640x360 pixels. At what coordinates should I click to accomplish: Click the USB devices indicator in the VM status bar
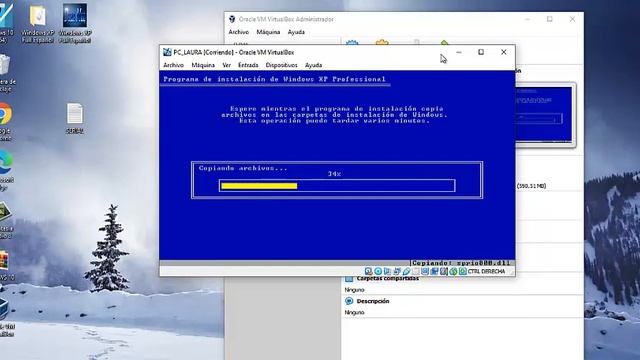click(x=407, y=271)
